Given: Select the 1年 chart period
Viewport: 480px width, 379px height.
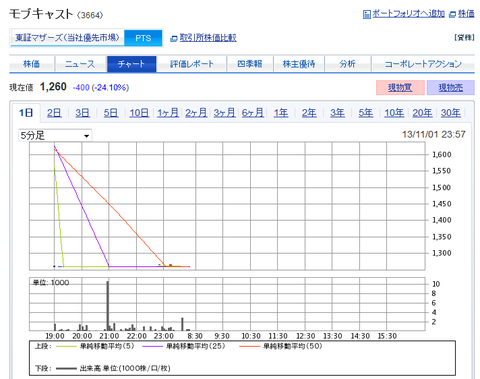Looking at the screenshot, I should point(281,113).
